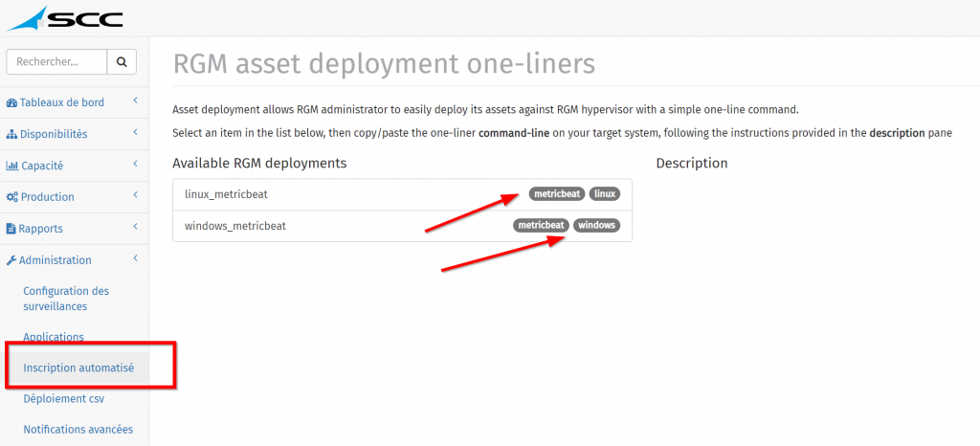Screen dimensions: 980x446
Task: Collapse the Administration chevron
Action: click(x=135, y=258)
